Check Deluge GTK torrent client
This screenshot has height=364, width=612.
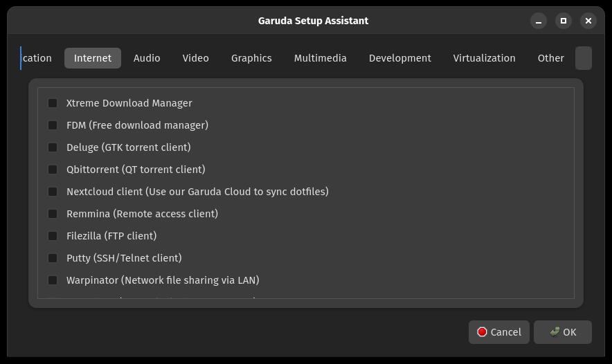pyautogui.click(x=53, y=147)
